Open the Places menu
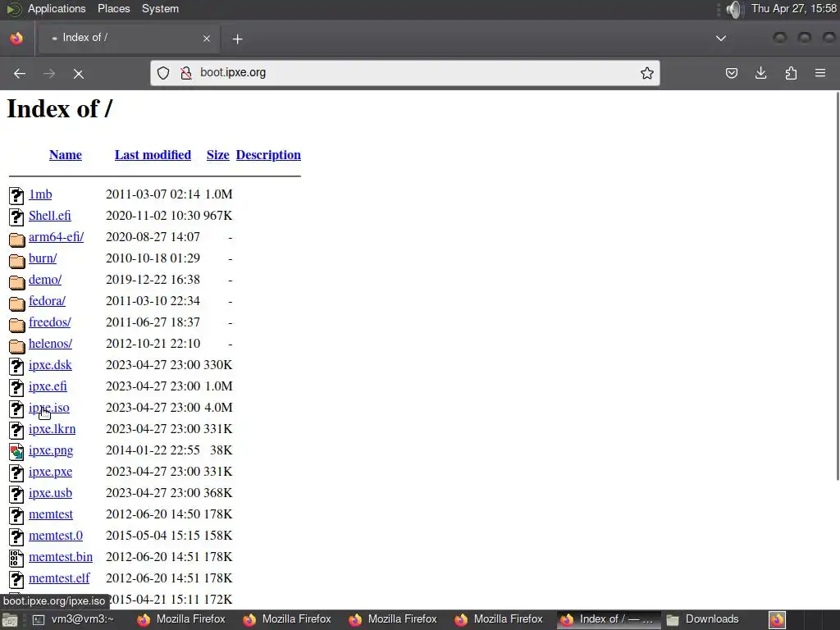 point(113,8)
